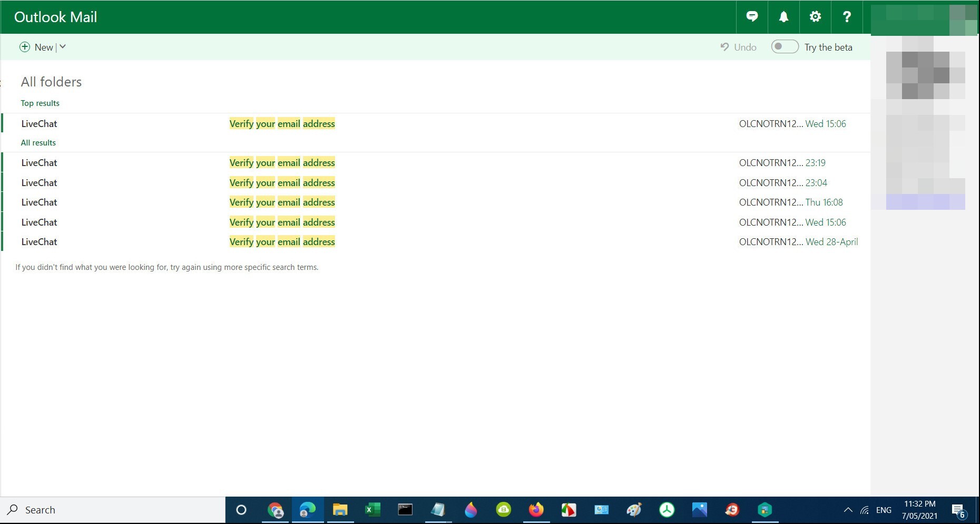Screen dimensions: 980x524
Task: Open the Windows Action Center
Action: click(x=958, y=510)
